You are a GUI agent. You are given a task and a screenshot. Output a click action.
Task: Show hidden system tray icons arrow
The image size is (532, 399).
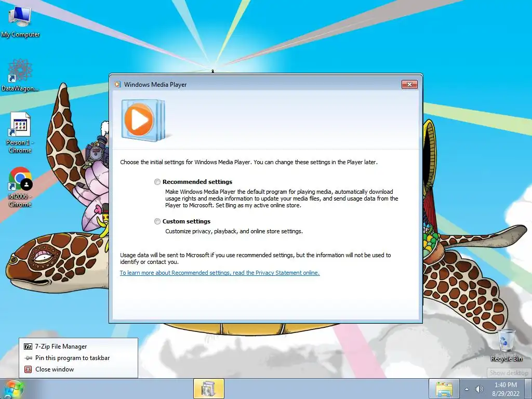(467, 389)
